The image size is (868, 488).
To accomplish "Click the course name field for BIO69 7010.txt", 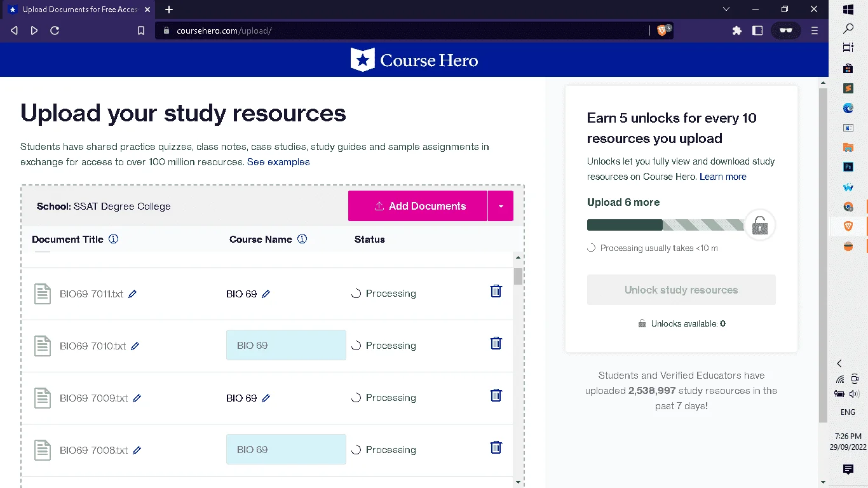I will pos(286,345).
